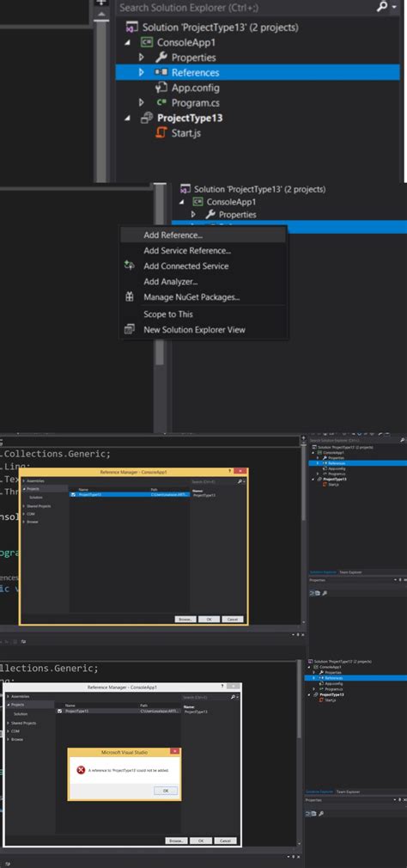
Task: Choose Add Analyzer... from the context menu
Action: tap(170, 282)
